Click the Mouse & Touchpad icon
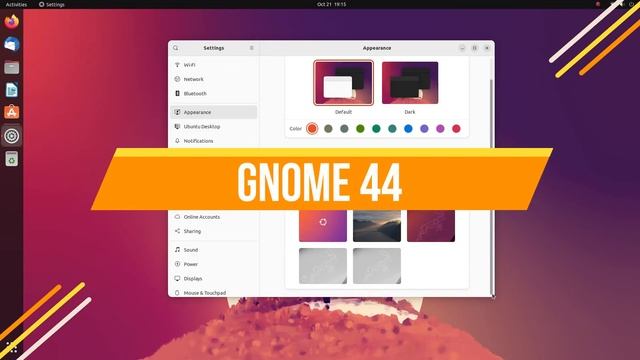Screen dimensions: 640x360 (x=177, y=293)
